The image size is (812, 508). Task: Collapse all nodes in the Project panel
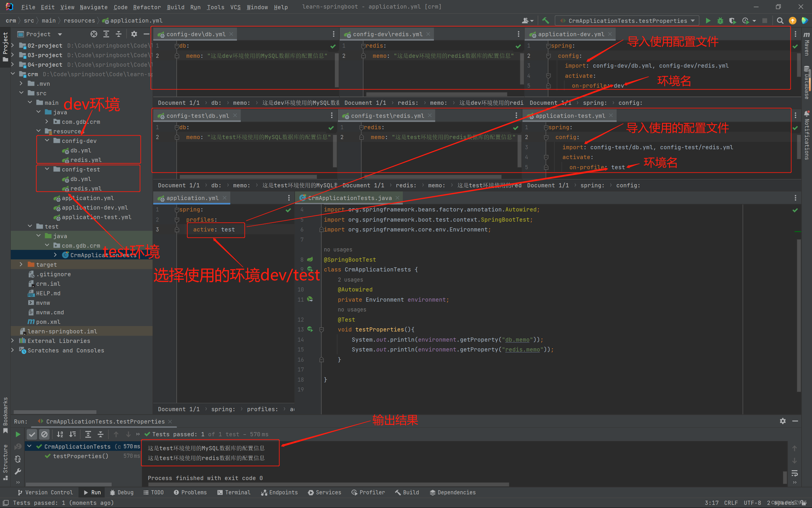pos(118,34)
